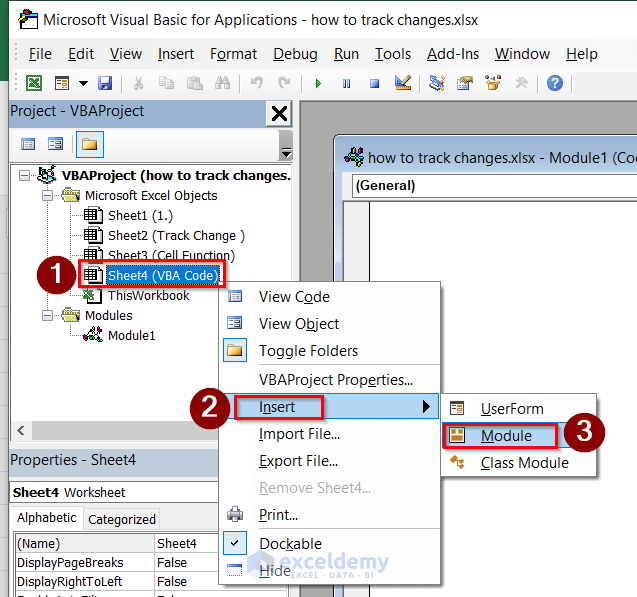This screenshot has height=597, width=637.
Task: Click the Find binoculars toolbar icon
Action: coord(222,83)
